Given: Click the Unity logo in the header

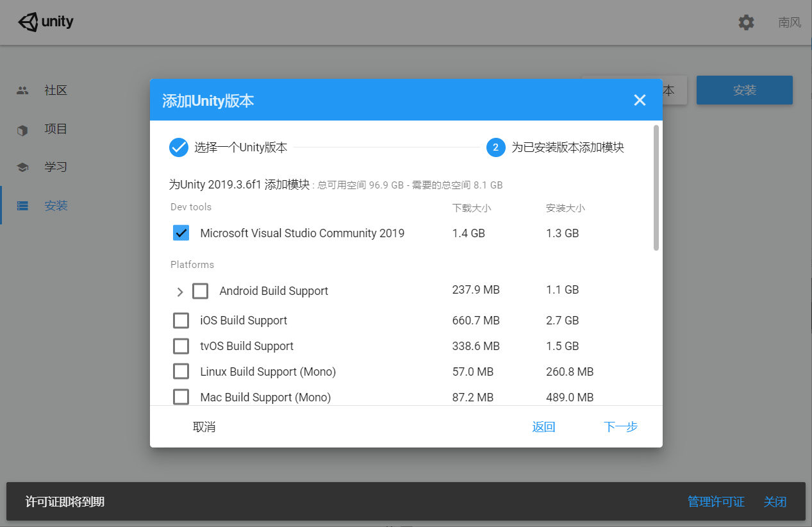Looking at the screenshot, I should click(45, 22).
